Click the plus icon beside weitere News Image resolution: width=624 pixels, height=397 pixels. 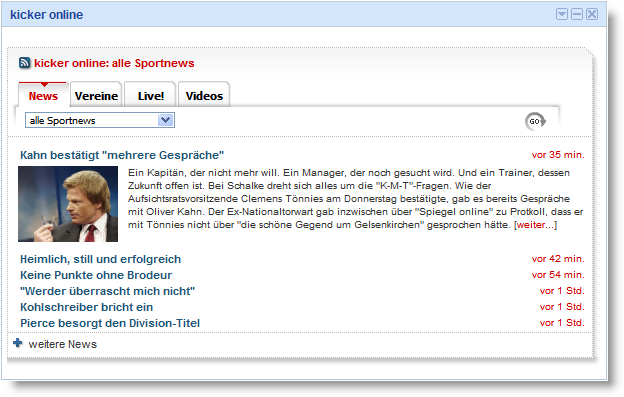click(x=18, y=343)
